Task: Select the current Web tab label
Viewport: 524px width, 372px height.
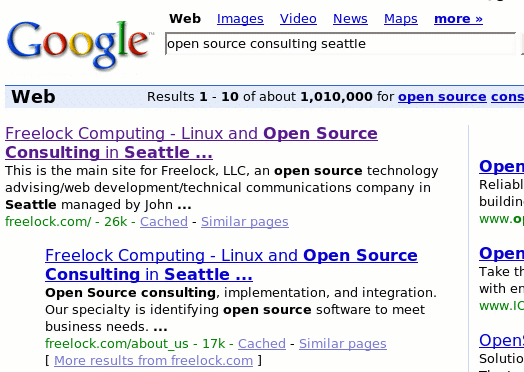Action: coord(185,19)
